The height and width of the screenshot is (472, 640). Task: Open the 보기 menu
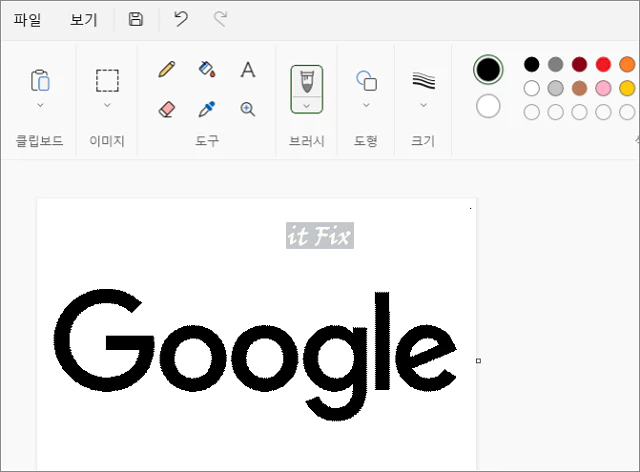point(84,19)
